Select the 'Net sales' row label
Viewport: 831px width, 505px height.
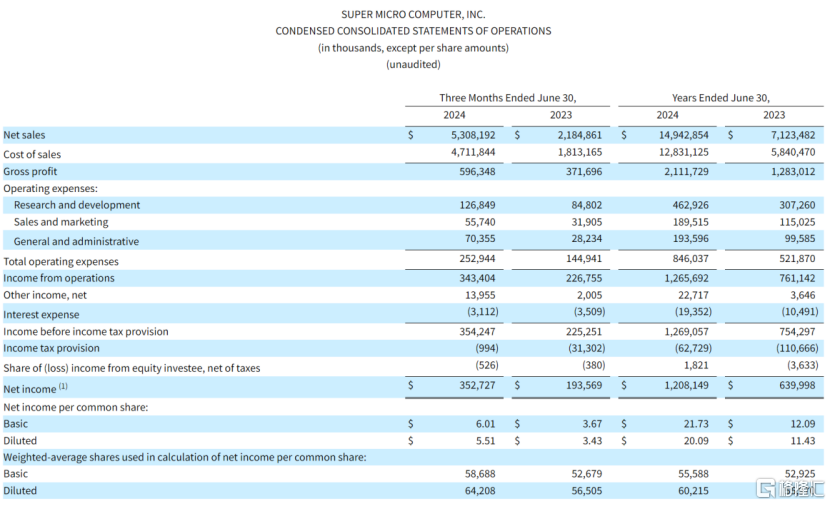click(24, 135)
